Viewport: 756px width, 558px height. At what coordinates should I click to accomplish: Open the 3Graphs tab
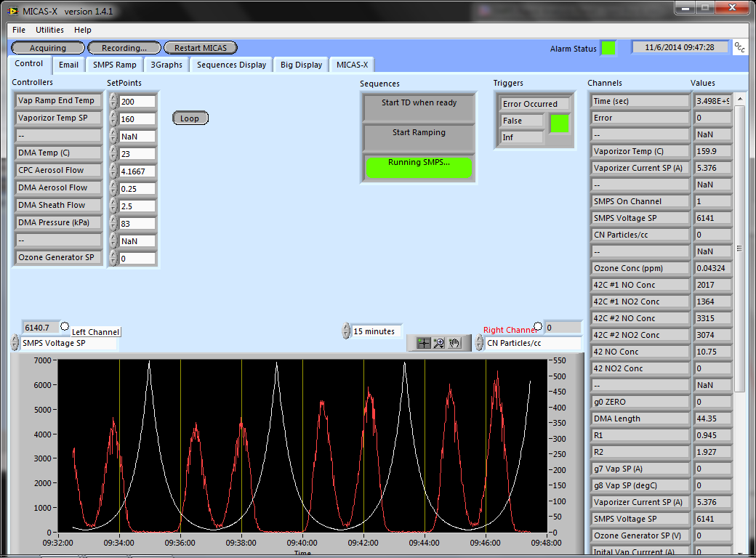166,65
